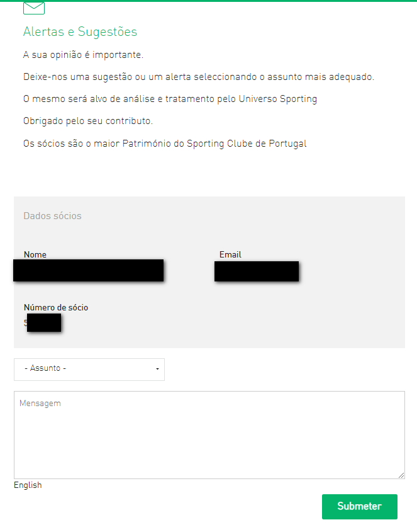Expand the Assunto list via its arrow
The width and height of the screenshot is (417, 532).
click(x=157, y=369)
